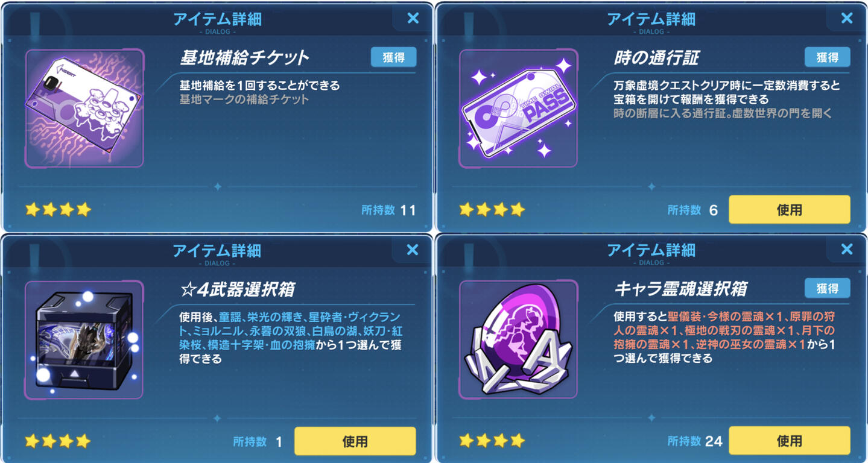Click the ☆4武器選択箱 box icon

pyautogui.click(x=84, y=340)
